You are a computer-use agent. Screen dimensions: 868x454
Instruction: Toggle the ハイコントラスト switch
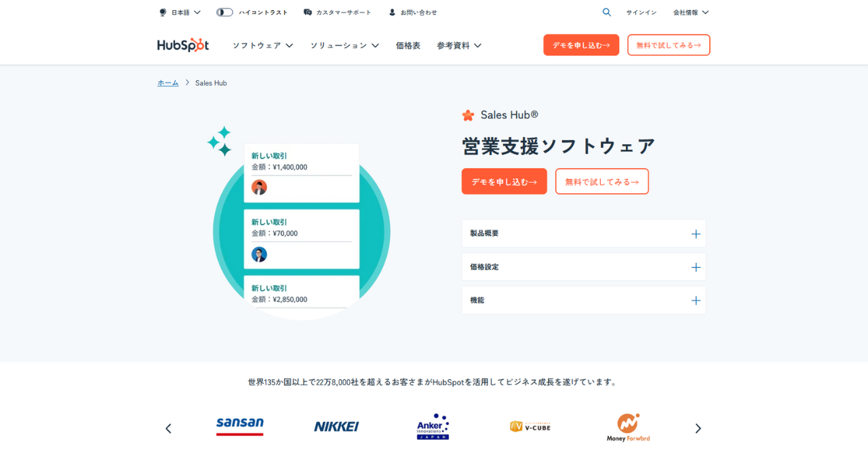point(224,12)
